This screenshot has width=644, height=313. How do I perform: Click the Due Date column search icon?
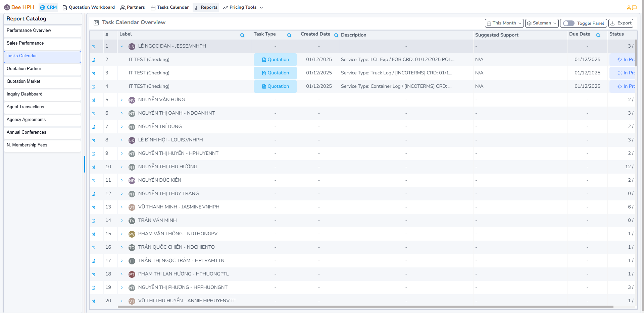[x=598, y=35]
